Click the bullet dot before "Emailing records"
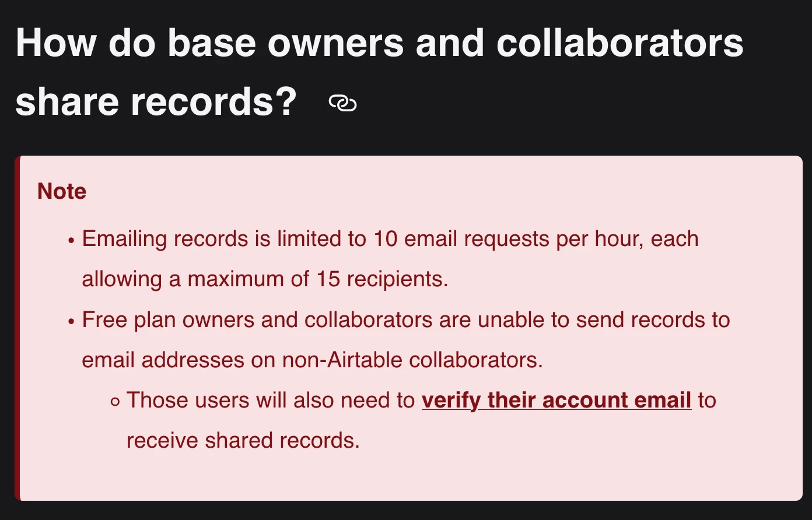Image resolution: width=812 pixels, height=520 pixels. point(71,240)
